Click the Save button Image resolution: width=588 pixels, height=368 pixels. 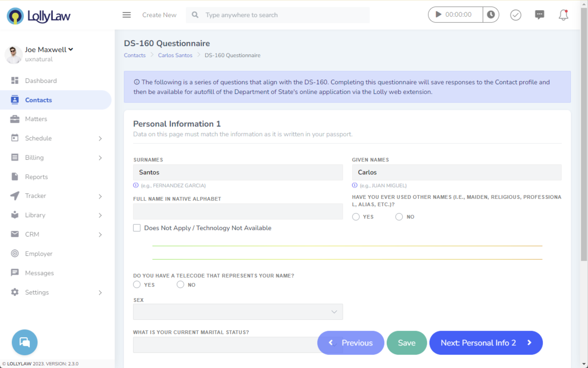[x=407, y=343]
